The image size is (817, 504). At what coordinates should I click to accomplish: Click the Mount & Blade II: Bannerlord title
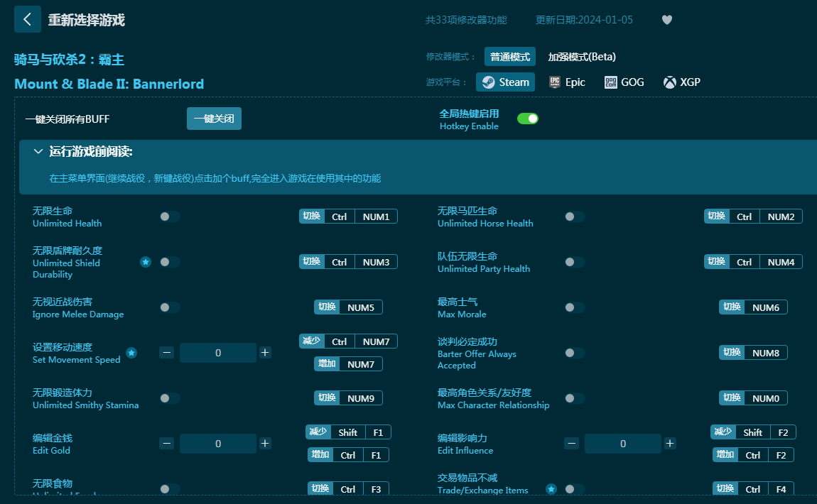click(x=109, y=84)
